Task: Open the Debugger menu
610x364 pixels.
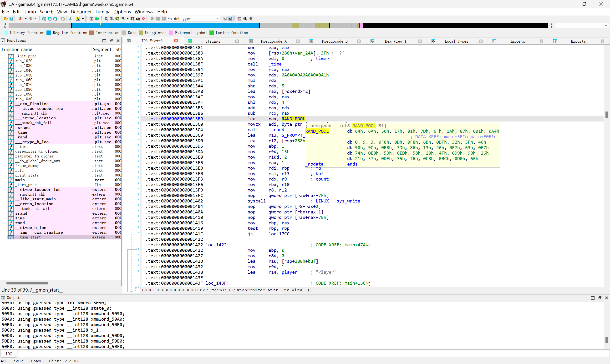Action: coord(81,11)
